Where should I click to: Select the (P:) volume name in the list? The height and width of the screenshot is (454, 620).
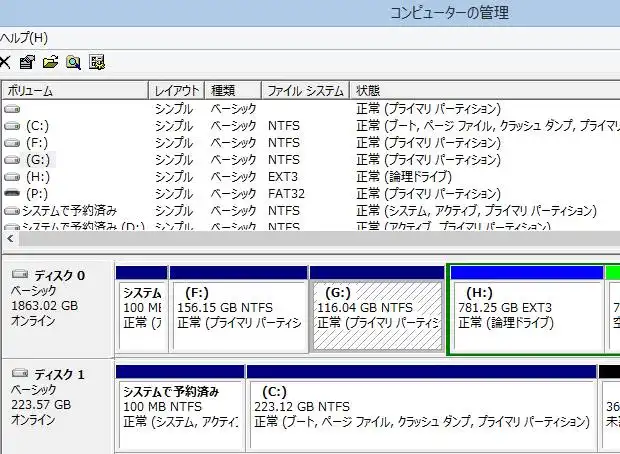pyautogui.click(x=37, y=194)
